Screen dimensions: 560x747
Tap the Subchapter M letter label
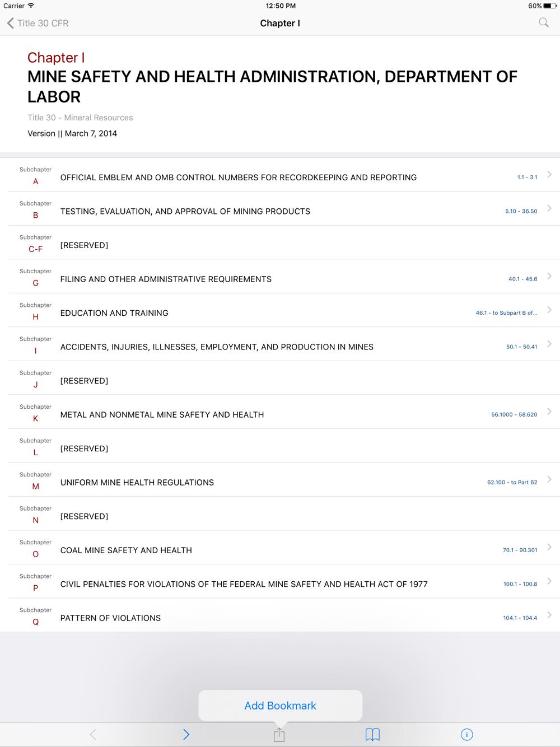(35, 486)
